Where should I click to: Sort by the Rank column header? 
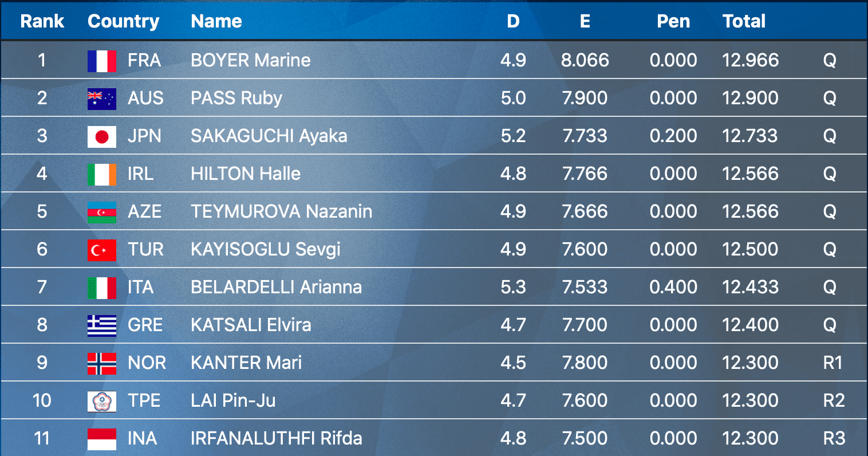point(42,21)
